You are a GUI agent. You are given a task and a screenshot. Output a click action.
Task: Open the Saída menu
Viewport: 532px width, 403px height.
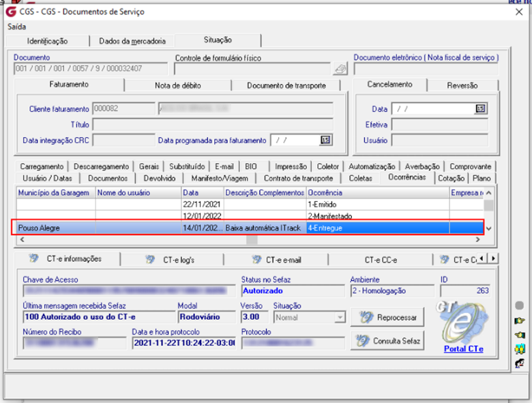point(16,27)
